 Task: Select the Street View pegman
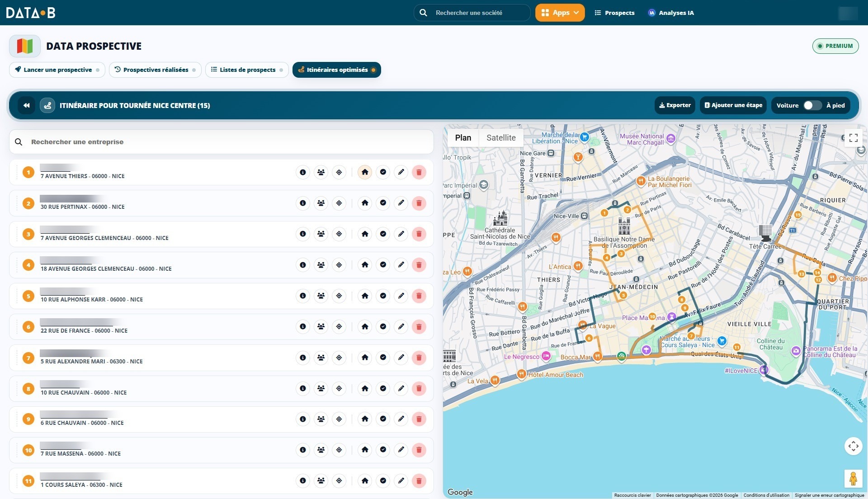pos(853,479)
